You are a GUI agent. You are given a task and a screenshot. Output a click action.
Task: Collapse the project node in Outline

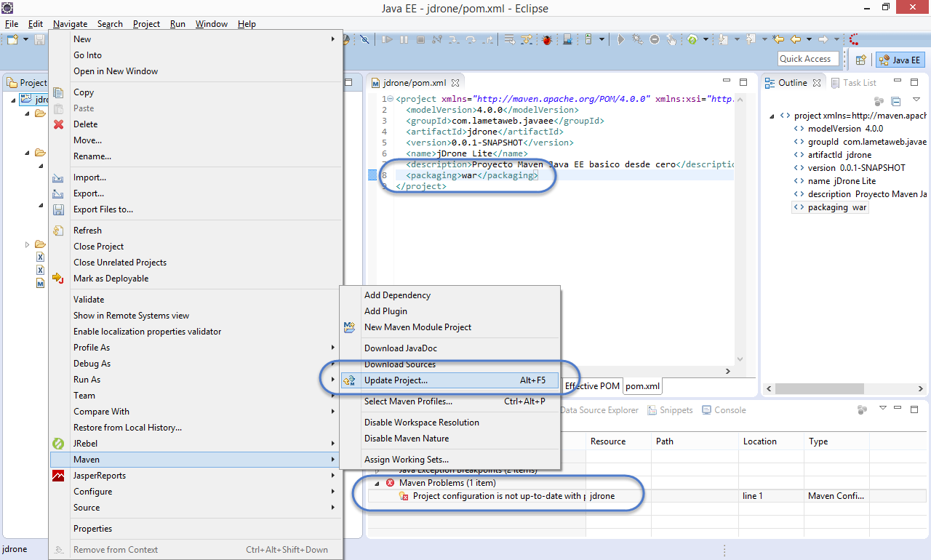[771, 116]
